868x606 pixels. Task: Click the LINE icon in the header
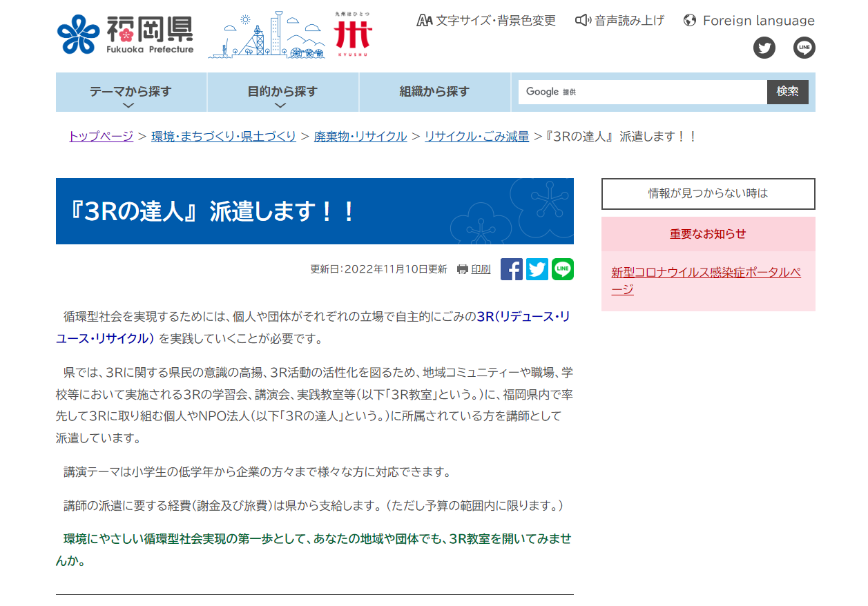point(804,48)
